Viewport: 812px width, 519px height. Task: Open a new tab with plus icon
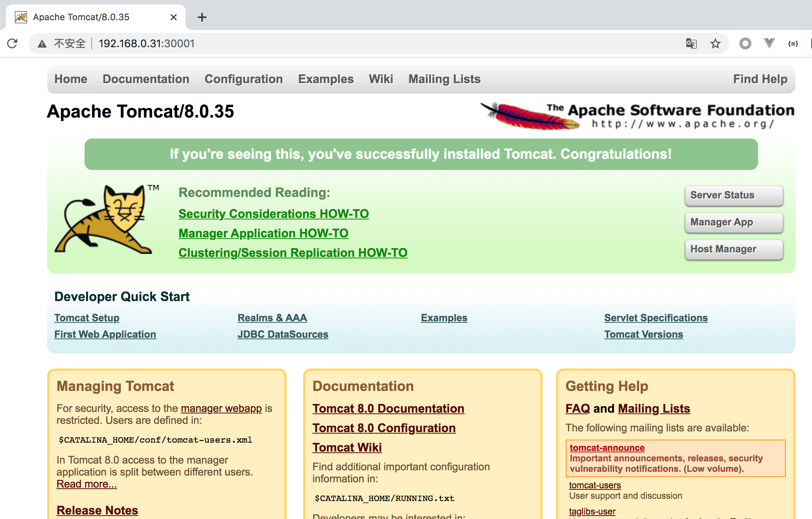(202, 17)
